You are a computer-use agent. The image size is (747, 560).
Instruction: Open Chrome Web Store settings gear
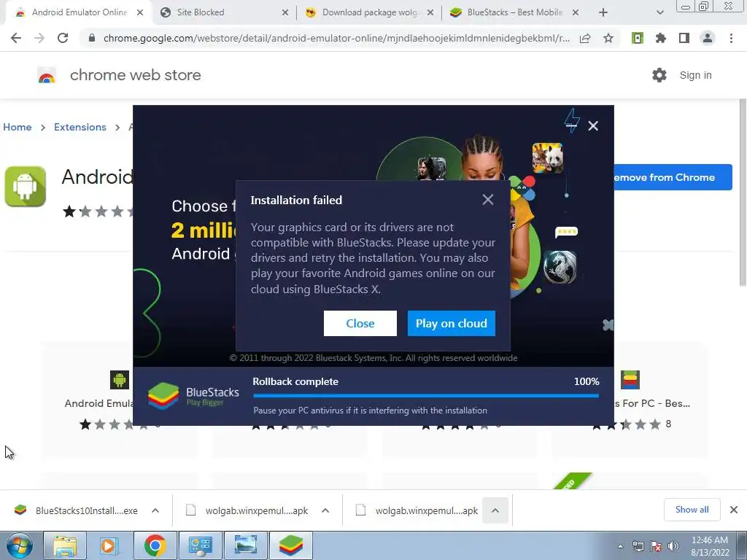tap(659, 75)
